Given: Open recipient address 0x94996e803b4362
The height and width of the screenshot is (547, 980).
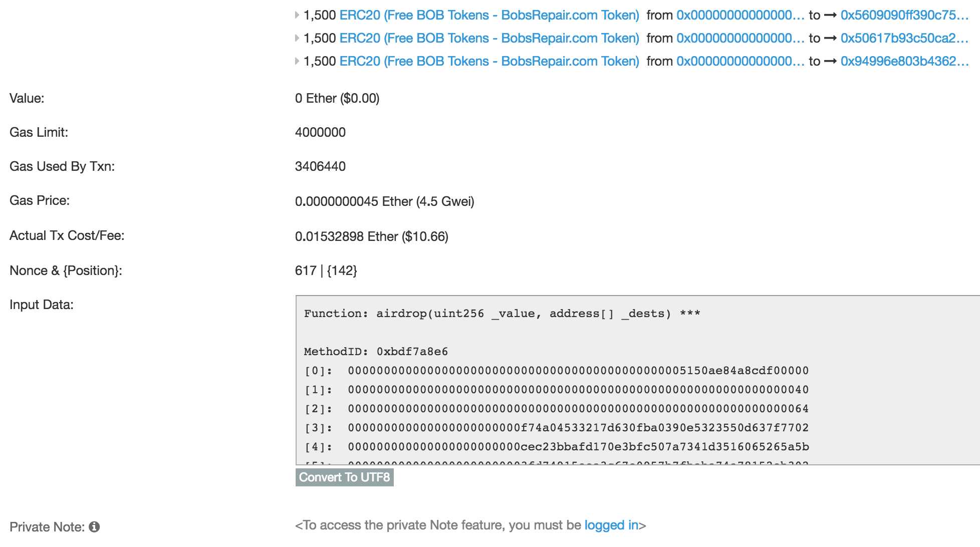Looking at the screenshot, I should coord(907,61).
